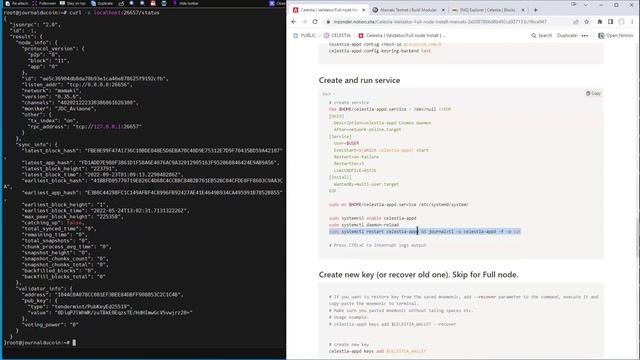Click the 'latest_block_height' line in terminal
Image resolution: width=640 pixels, height=360 pixels.
pos(69,169)
